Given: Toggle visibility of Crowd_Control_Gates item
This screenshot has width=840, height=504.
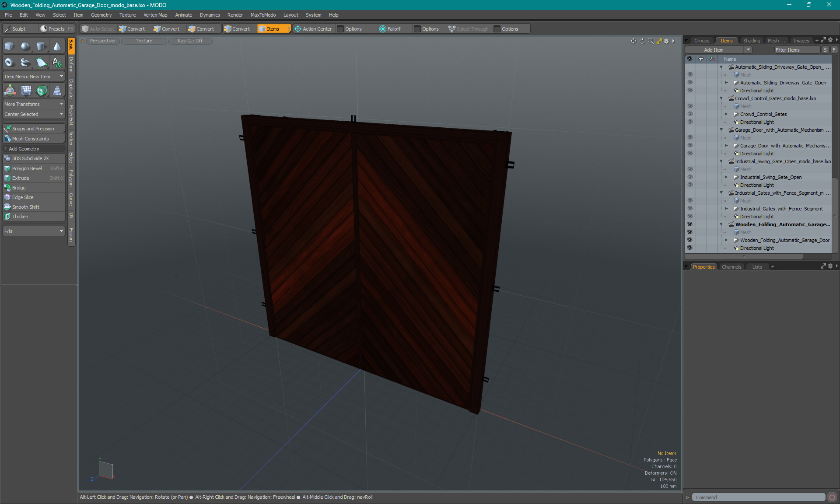Looking at the screenshot, I should pyautogui.click(x=690, y=114).
